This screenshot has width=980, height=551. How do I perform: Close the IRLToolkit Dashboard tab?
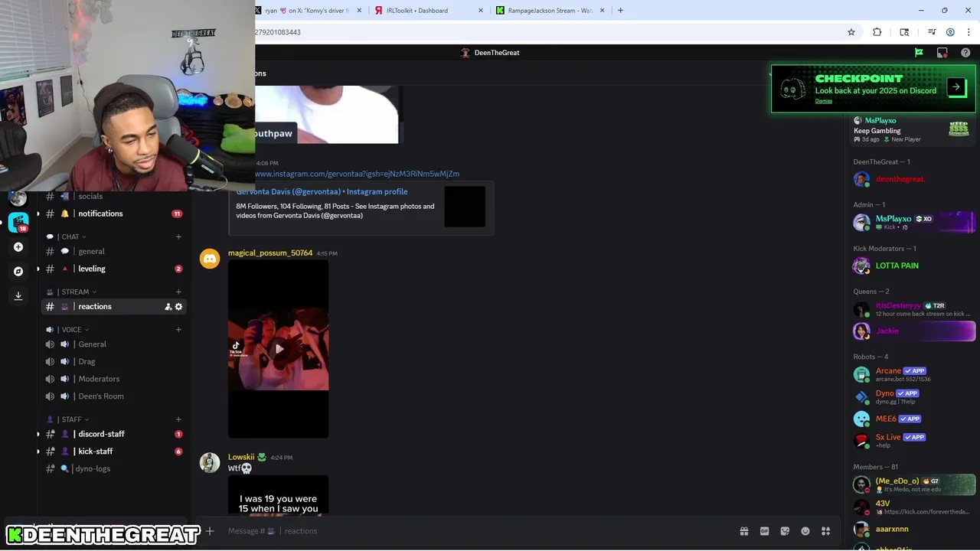pos(481,11)
